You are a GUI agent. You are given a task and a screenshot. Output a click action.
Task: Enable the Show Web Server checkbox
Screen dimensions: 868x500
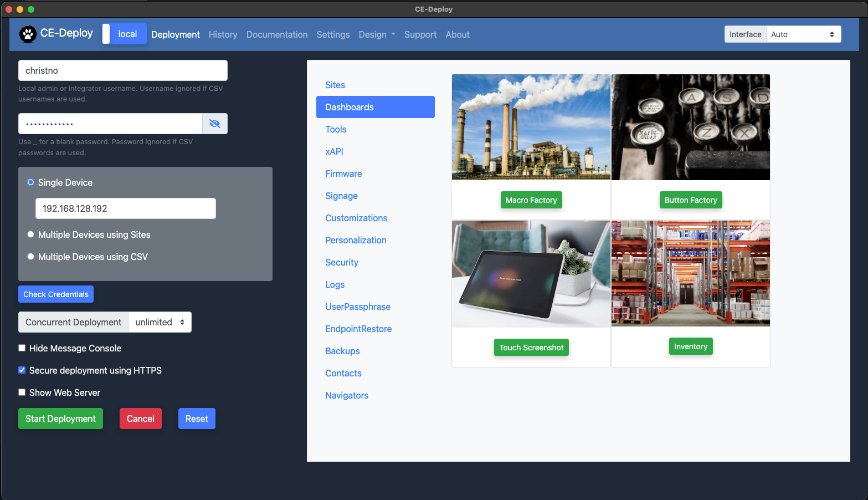coord(22,392)
